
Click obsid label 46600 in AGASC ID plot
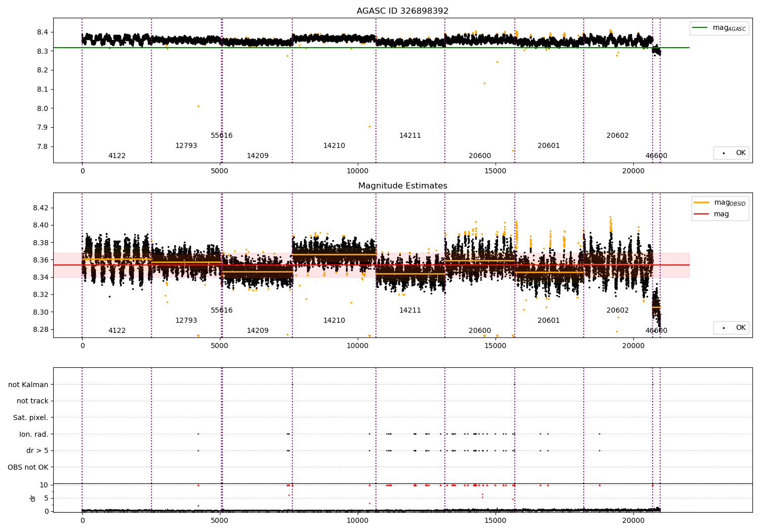click(656, 156)
